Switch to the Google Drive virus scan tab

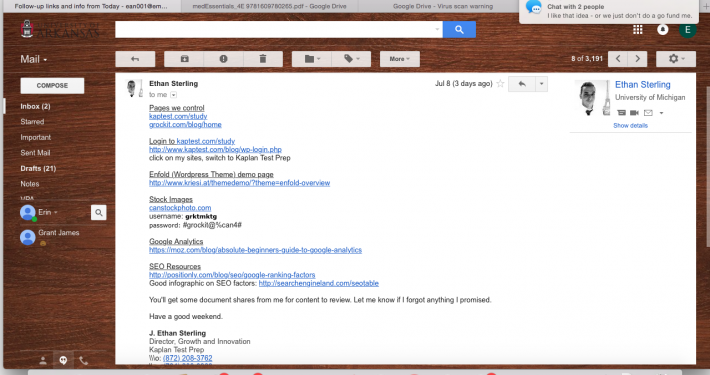pyautogui.click(x=442, y=6)
